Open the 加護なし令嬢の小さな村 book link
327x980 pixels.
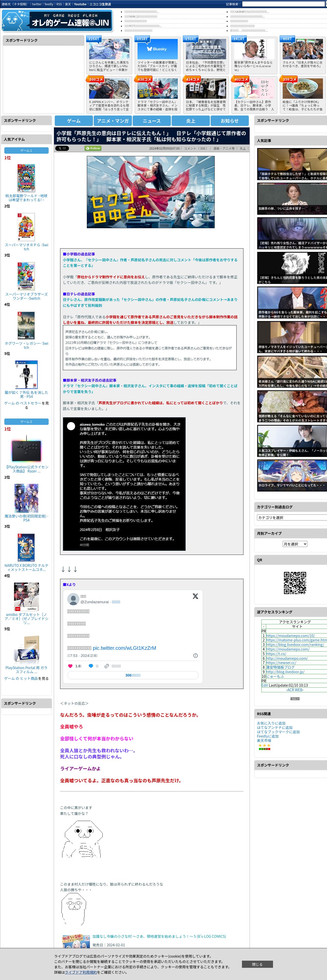pos(159,936)
